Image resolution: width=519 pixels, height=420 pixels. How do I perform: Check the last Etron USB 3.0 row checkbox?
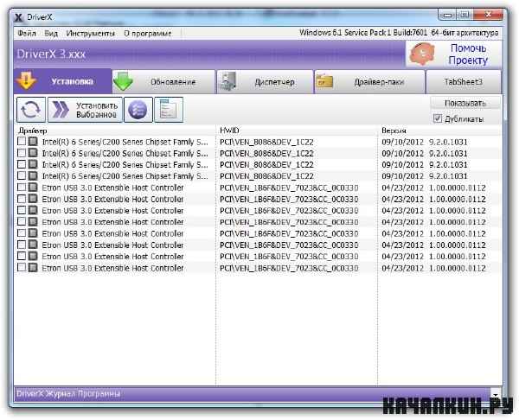pyautogui.click(x=22, y=267)
